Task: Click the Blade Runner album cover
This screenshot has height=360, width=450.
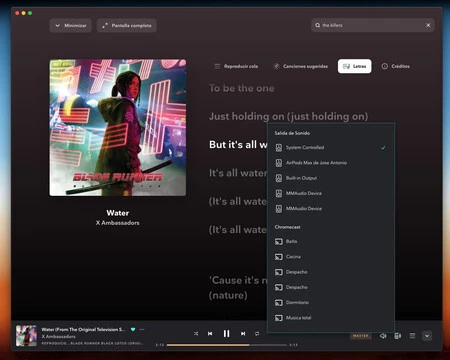Action: pos(118,127)
